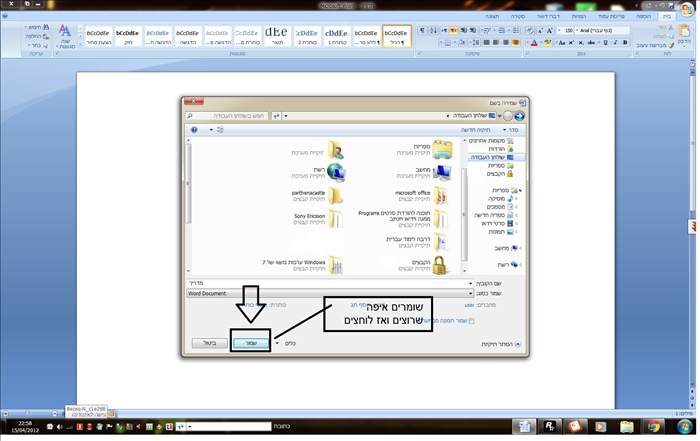Open the Organize (סדר) dropdown

[x=510, y=130]
